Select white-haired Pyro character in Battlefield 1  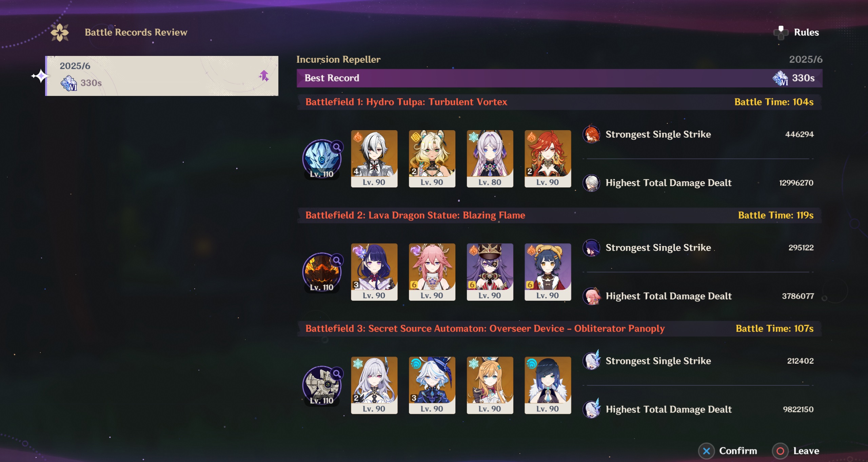(374, 159)
